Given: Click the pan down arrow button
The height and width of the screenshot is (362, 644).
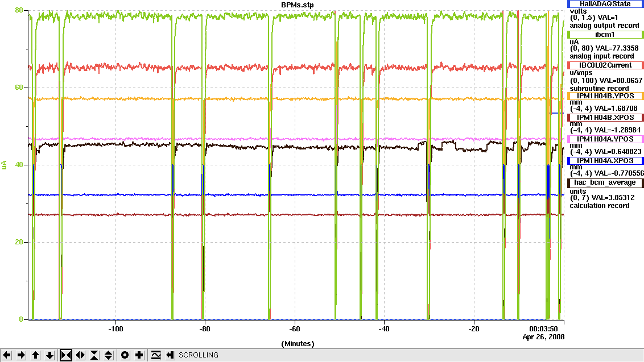Looking at the screenshot, I should (49, 355).
